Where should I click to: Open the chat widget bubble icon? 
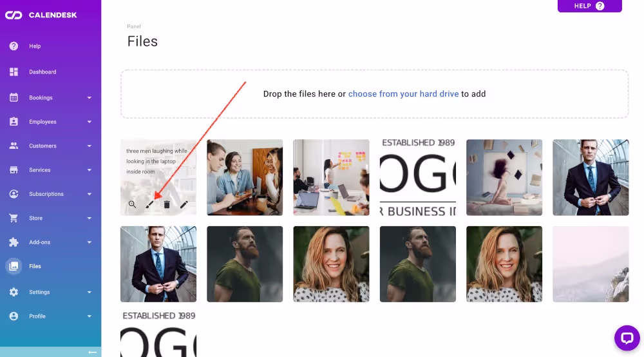pyautogui.click(x=627, y=338)
